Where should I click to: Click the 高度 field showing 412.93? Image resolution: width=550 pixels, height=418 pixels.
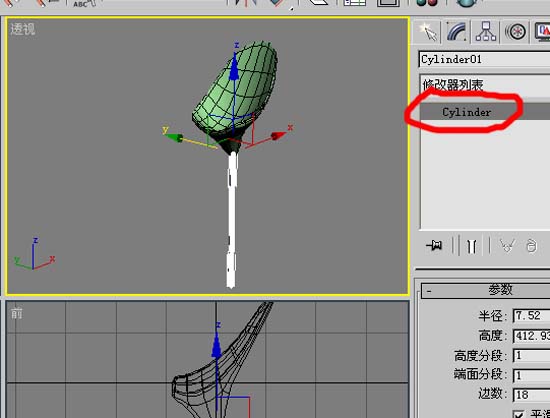(531, 336)
